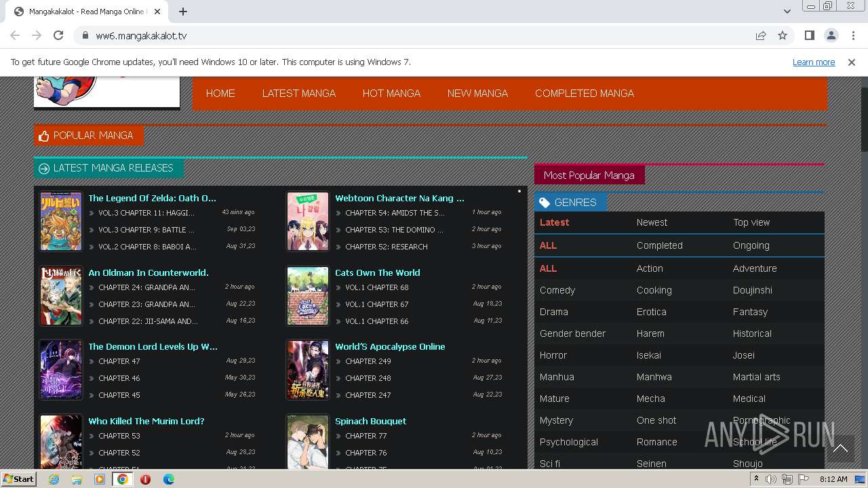This screenshot has height=488, width=868.
Task: Click the scroll-to-top arrow button
Action: coord(840,448)
